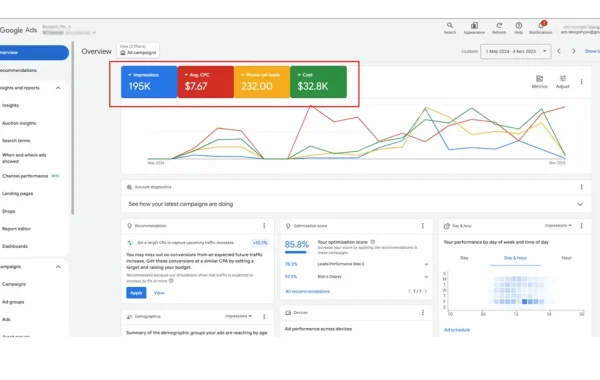
Task: Switch to the Day tab
Action: coord(464,258)
